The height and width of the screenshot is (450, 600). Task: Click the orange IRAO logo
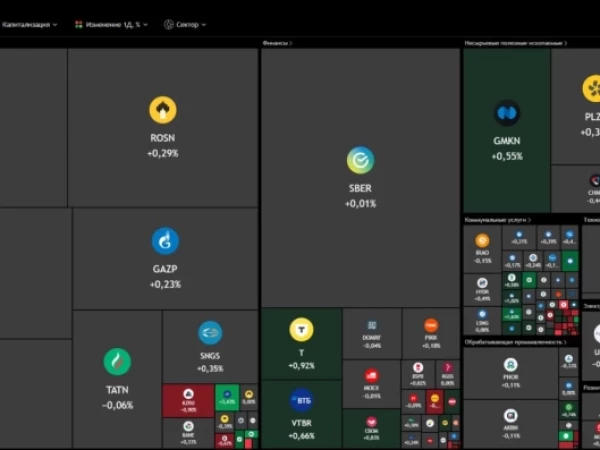[482, 241]
